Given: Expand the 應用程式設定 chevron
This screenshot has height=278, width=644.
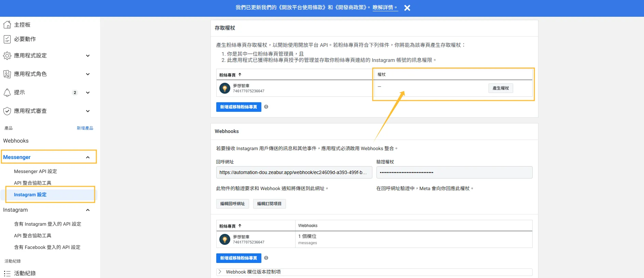Looking at the screenshot, I should [x=88, y=56].
